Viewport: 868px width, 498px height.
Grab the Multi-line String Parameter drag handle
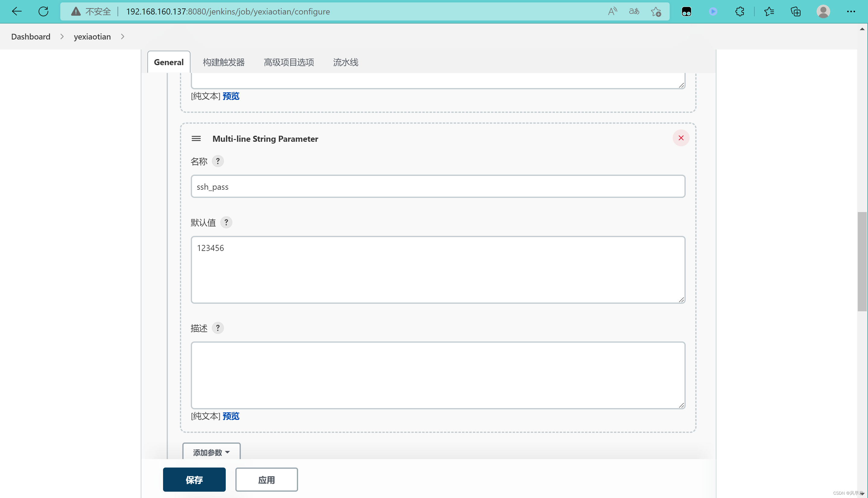(196, 138)
